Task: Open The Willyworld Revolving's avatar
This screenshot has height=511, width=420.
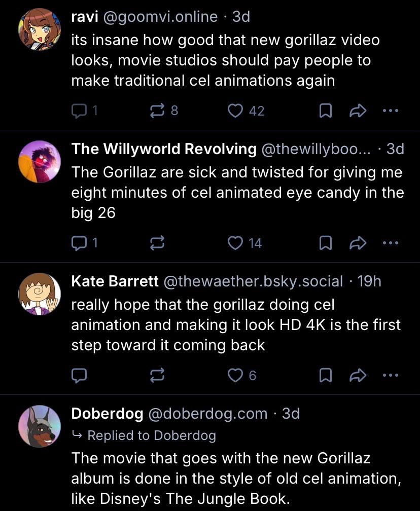Action: point(40,162)
